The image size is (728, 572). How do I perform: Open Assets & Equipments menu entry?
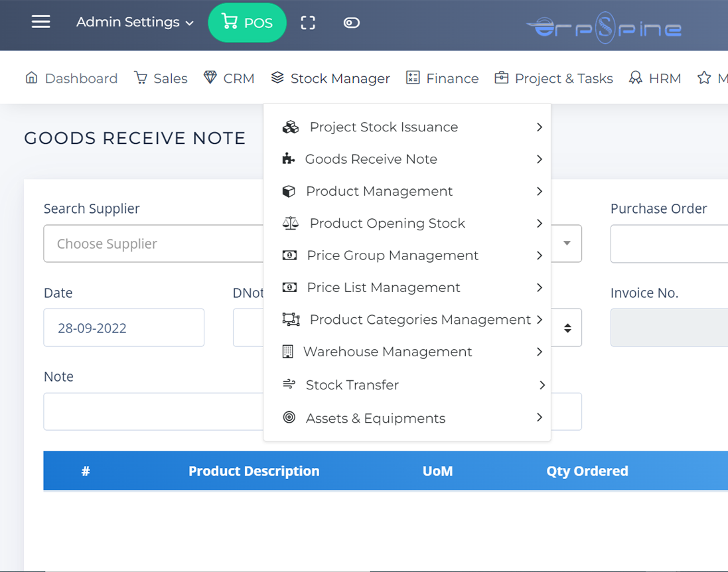pos(375,418)
